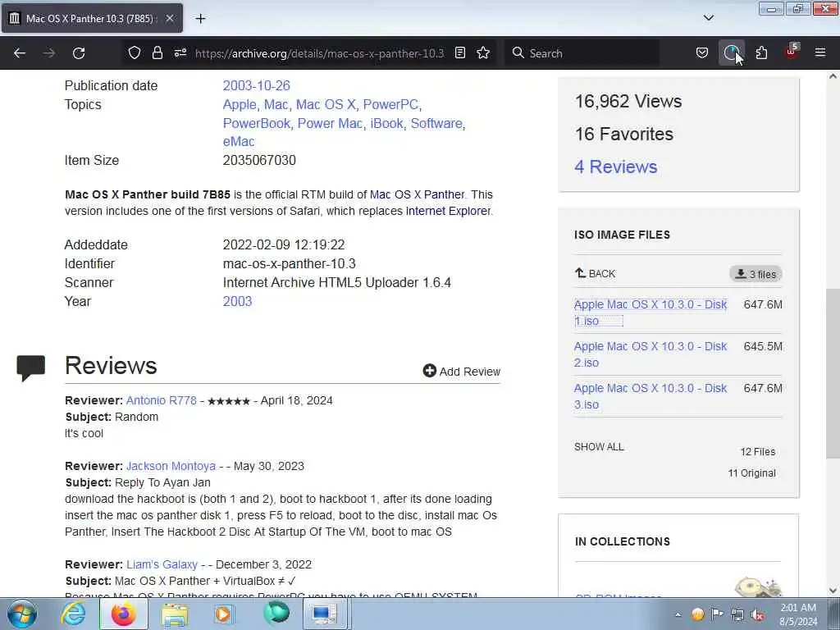Follow the Internet Explorer link
The image size is (840, 630).
pyautogui.click(x=448, y=211)
